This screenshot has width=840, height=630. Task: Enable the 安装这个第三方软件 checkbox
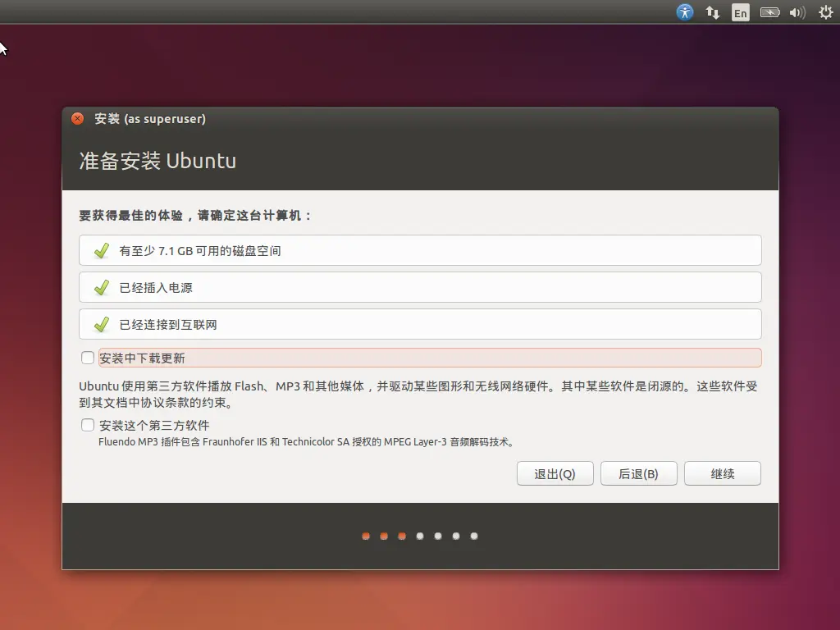point(88,425)
